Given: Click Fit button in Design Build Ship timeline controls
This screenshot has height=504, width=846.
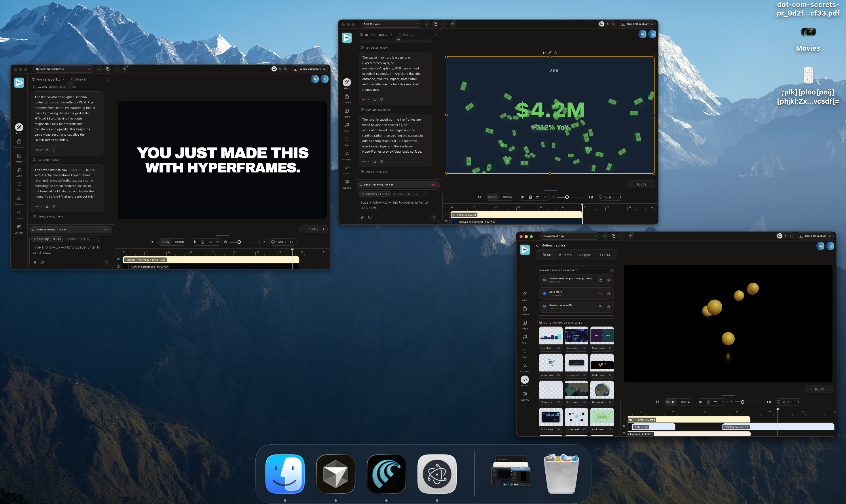Looking at the screenshot, I should (x=769, y=402).
